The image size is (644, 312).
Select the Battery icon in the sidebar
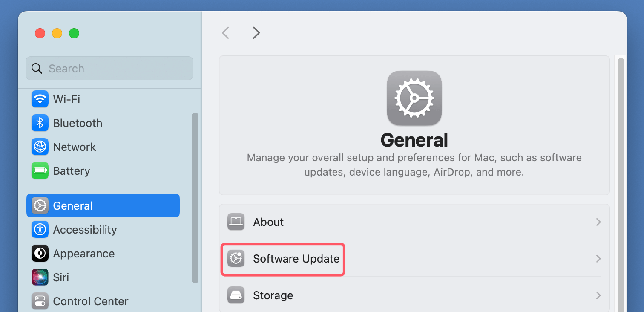point(40,170)
